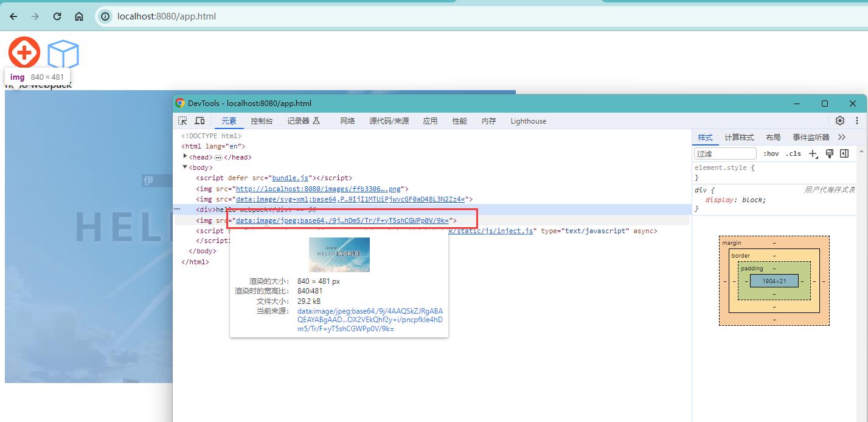Viewport: 868px width, 422px height.
Task: Close the DevTools window
Action: click(853, 104)
